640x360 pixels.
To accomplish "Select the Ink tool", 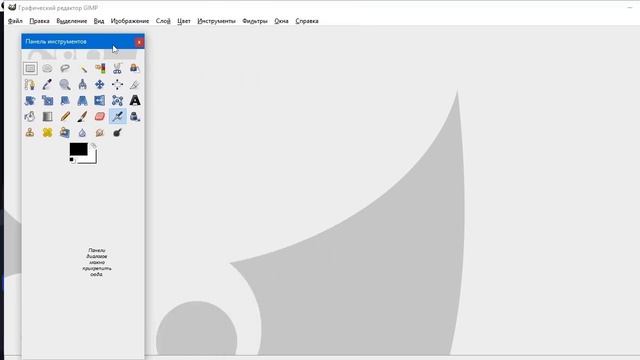I will 135,116.
